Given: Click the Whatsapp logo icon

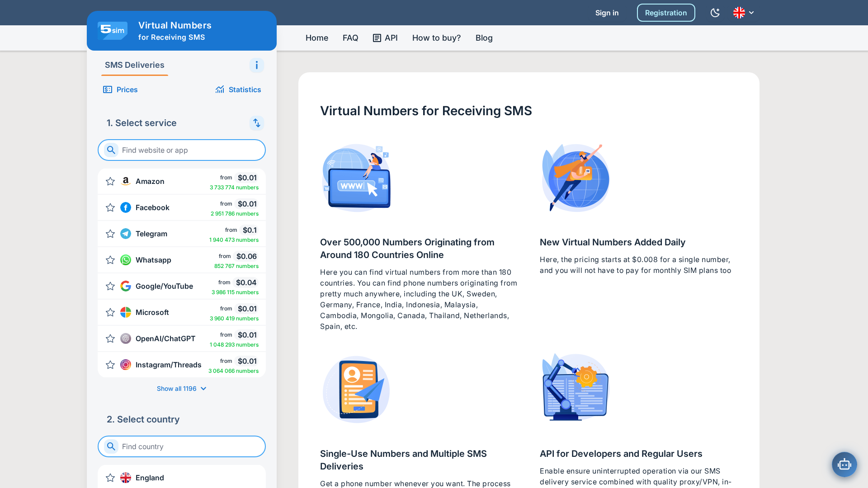Looking at the screenshot, I should (126, 260).
